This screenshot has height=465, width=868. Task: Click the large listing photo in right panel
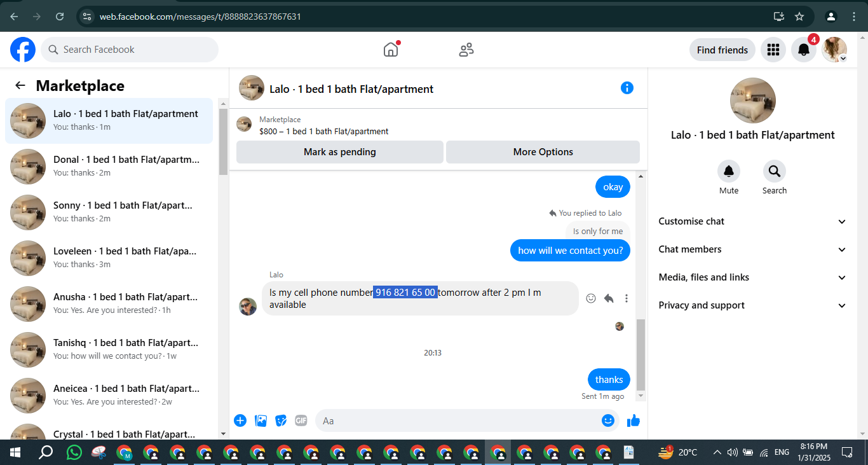753,101
